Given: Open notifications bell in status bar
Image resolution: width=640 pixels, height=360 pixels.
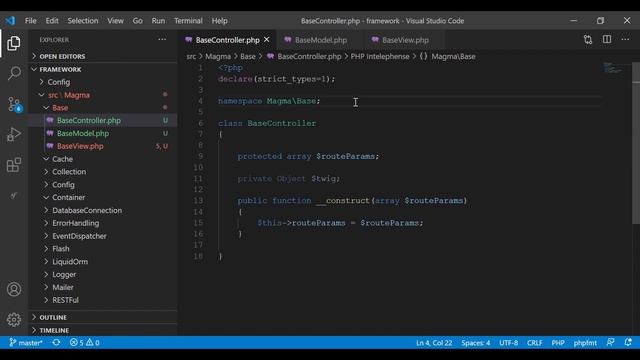Looking at the screenshot, I should [628, 342].
